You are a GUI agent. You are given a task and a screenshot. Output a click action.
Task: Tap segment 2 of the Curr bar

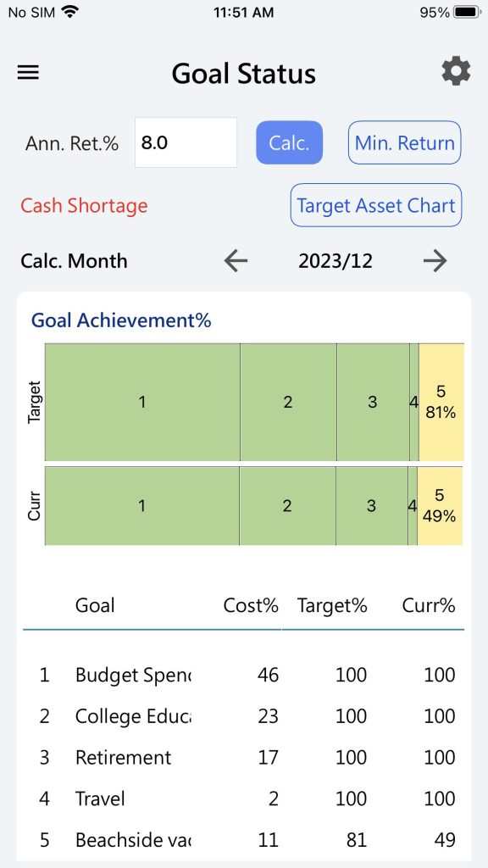[287, 506]
